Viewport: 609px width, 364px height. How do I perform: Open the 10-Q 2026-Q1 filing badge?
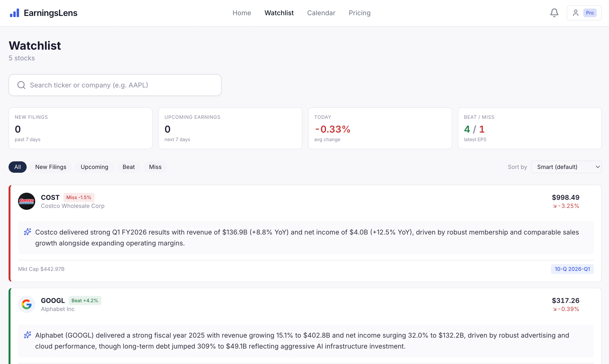pos(572,269)
